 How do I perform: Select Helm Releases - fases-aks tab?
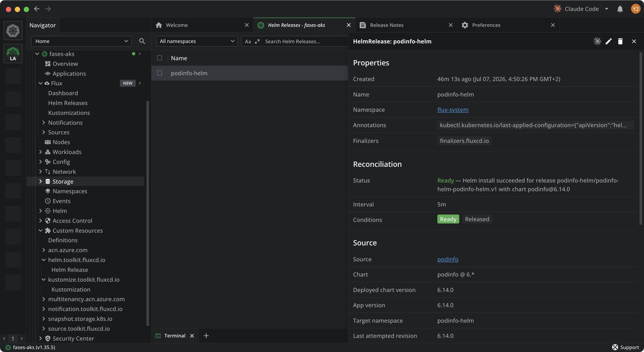point(304,25)
